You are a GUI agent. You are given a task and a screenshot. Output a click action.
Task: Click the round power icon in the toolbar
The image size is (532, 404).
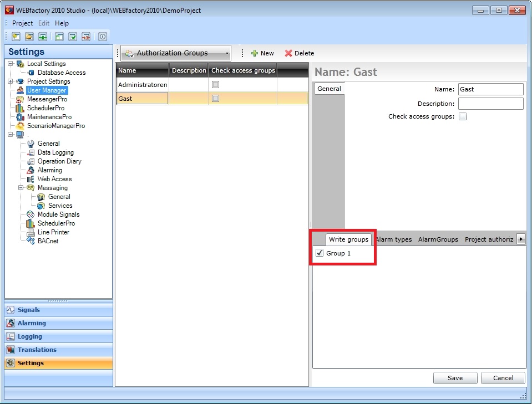point(103,37)
